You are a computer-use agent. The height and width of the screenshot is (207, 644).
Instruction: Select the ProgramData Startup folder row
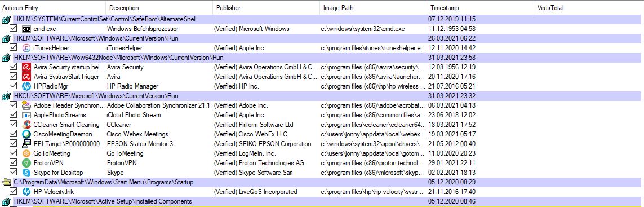click(322, 182)
